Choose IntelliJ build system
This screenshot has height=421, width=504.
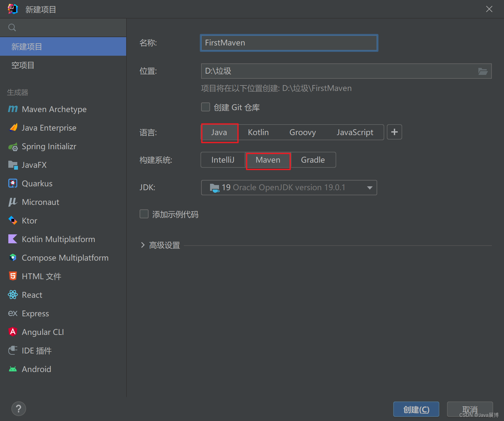tap(223, 160)
